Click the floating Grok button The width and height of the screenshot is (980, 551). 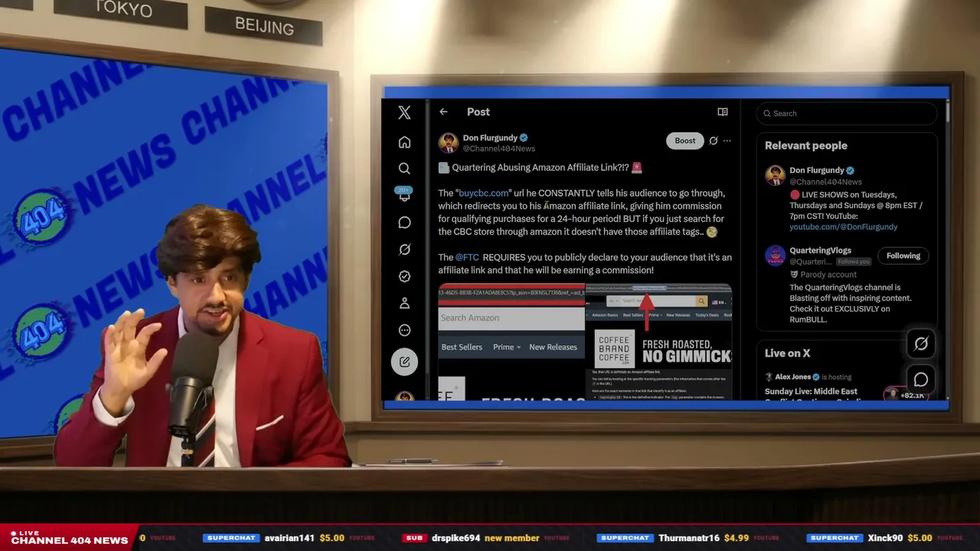tap(921, 344)
